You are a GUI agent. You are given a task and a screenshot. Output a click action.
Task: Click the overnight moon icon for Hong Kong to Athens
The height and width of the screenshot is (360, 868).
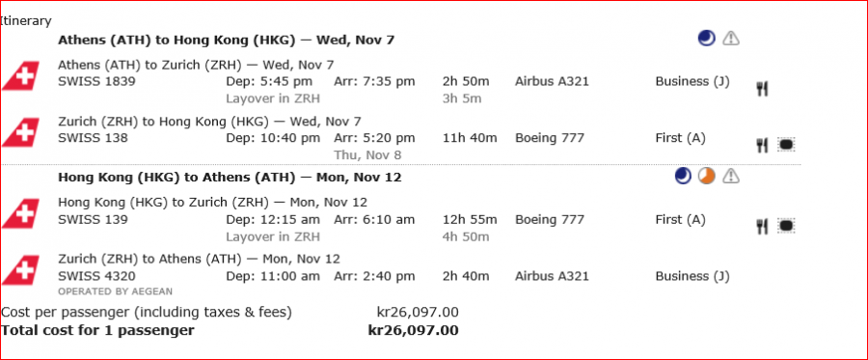(683, 176)
